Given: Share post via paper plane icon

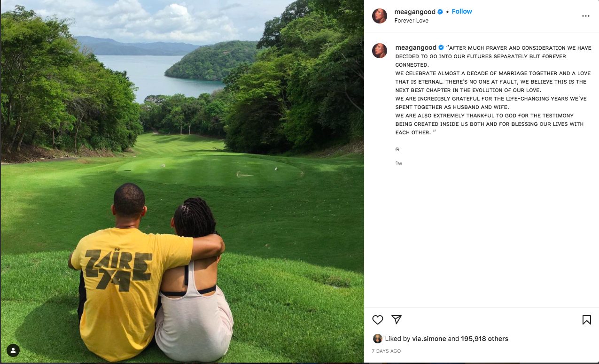Looking at the screenshot, I should point(397,319).
